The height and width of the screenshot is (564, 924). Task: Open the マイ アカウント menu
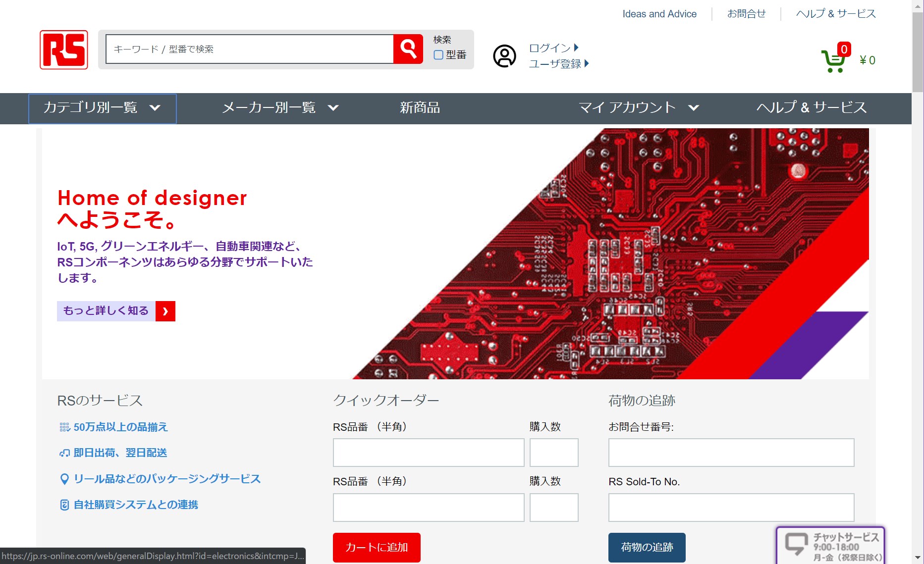pos(639,107)
